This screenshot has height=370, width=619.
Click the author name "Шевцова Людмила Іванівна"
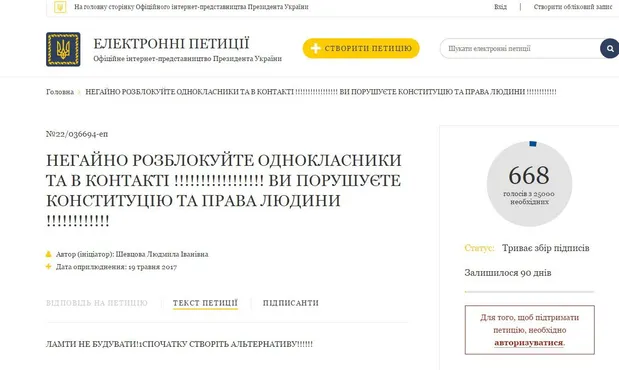click(x=162, y=254)
